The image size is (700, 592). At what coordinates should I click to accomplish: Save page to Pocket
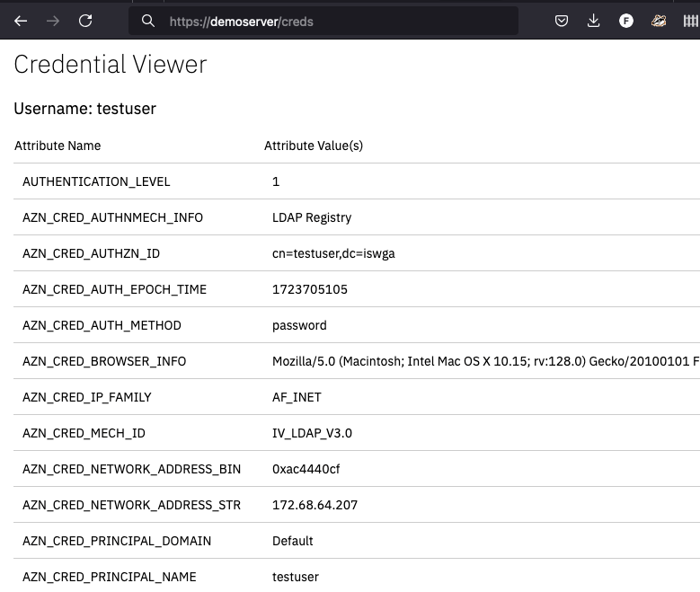pos(562,21)
